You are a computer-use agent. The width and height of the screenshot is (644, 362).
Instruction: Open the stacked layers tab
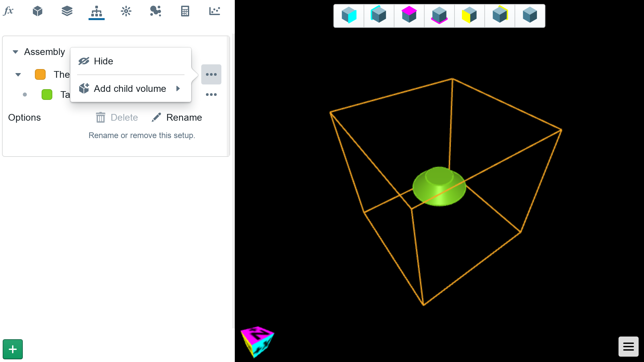coord(67,11)
